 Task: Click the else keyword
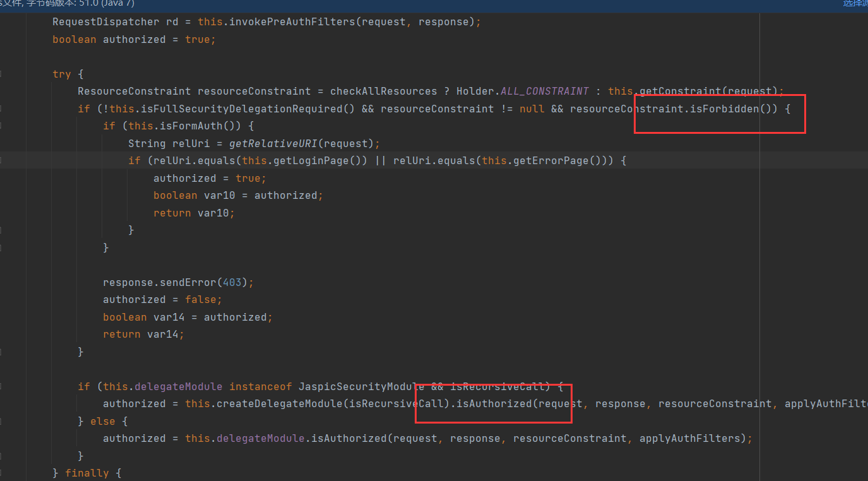coord(103,421)
